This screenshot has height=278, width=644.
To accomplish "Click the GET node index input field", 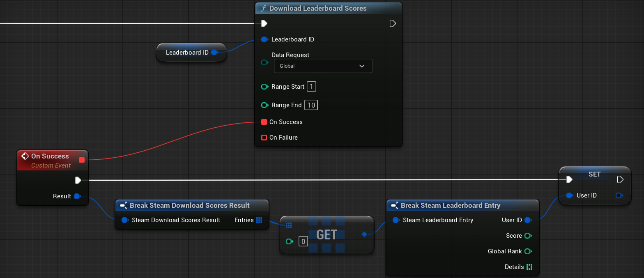I will (x=303, y=241).
